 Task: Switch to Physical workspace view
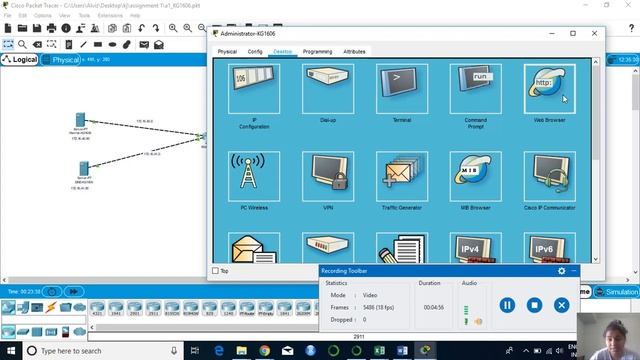point(60,60)
